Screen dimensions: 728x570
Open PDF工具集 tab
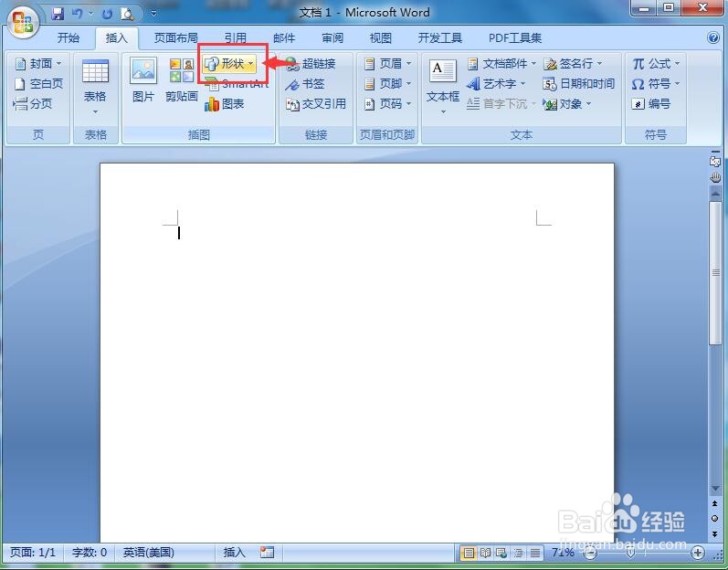[x=515, y=38]
